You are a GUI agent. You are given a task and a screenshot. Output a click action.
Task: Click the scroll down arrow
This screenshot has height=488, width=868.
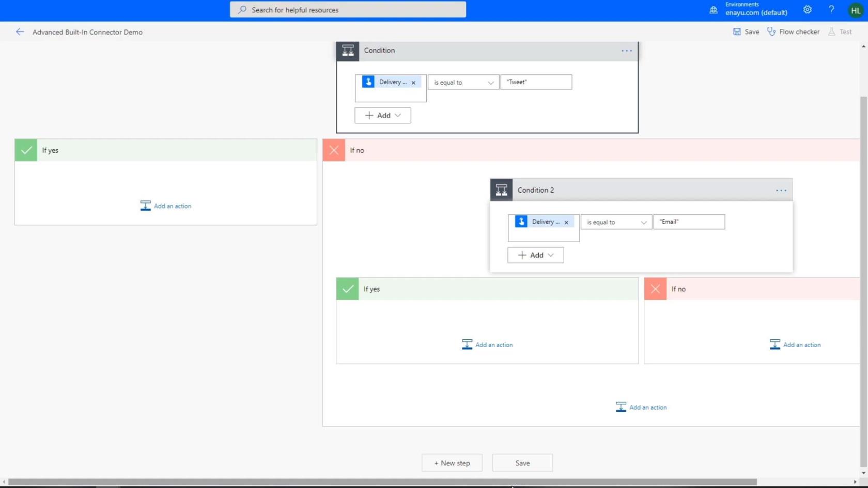[863, 473]
